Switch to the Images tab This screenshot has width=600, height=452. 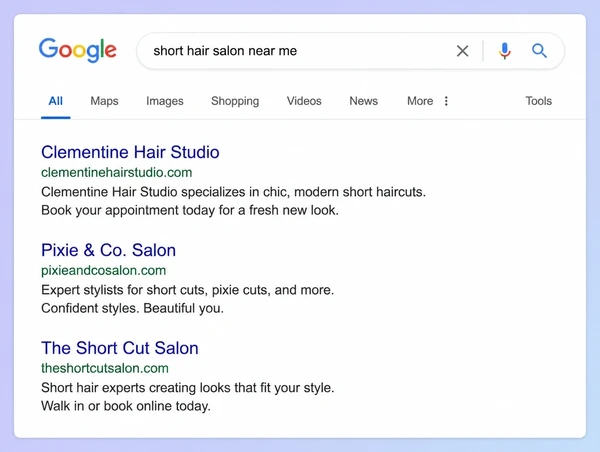pos(165,101)
